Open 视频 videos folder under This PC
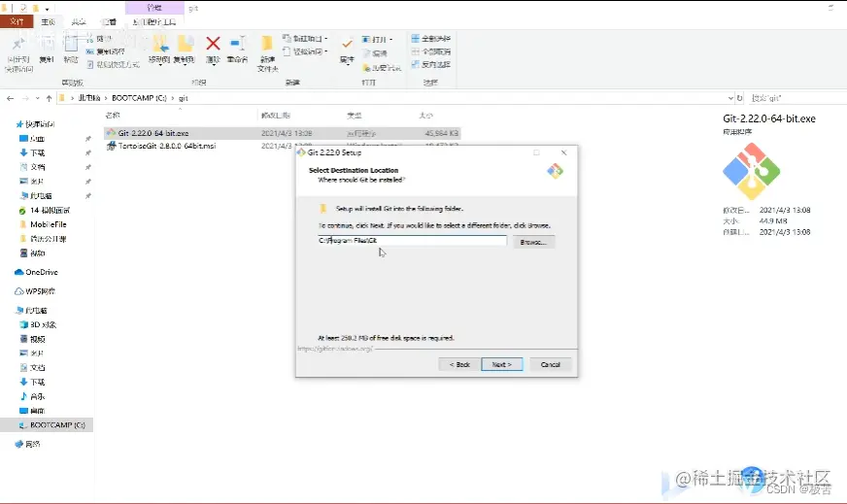This screenshot has height=504, width=847. [x=32, y=339]
